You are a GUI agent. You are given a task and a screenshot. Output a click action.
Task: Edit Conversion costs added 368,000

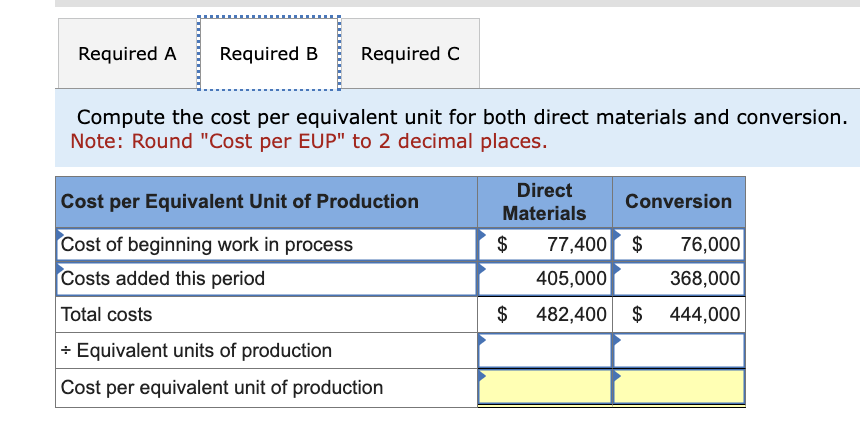[x=679, y=279]
